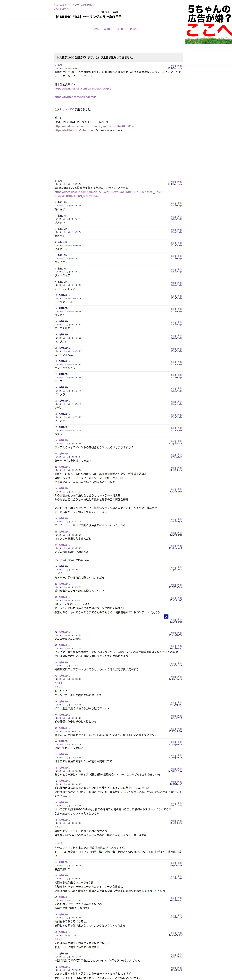This screenshot has height=980, width=232.
Task: Click ID:DTvm+ogg on post 1
Action: tap(175, 68)
